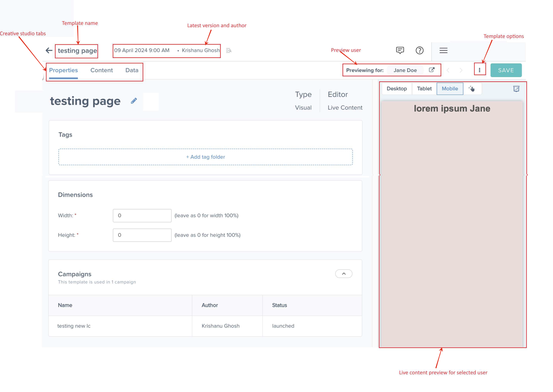Click the forward navigation arrow near SAVE
The image size is (553, 392).
(461, 70)
